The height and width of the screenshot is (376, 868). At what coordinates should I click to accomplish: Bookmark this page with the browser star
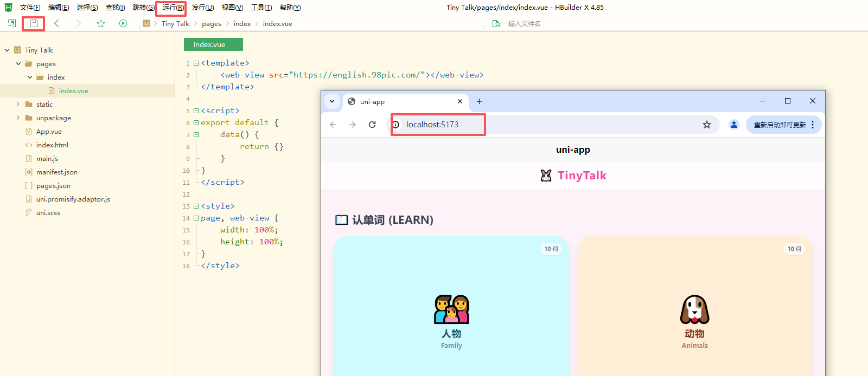pos(706,125)
